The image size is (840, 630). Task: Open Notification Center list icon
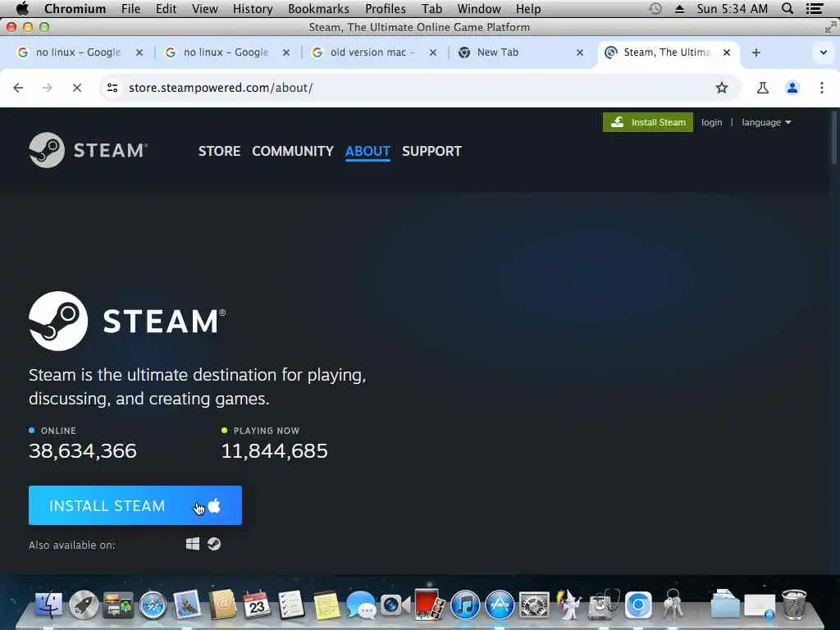click(x=815, y=8)
